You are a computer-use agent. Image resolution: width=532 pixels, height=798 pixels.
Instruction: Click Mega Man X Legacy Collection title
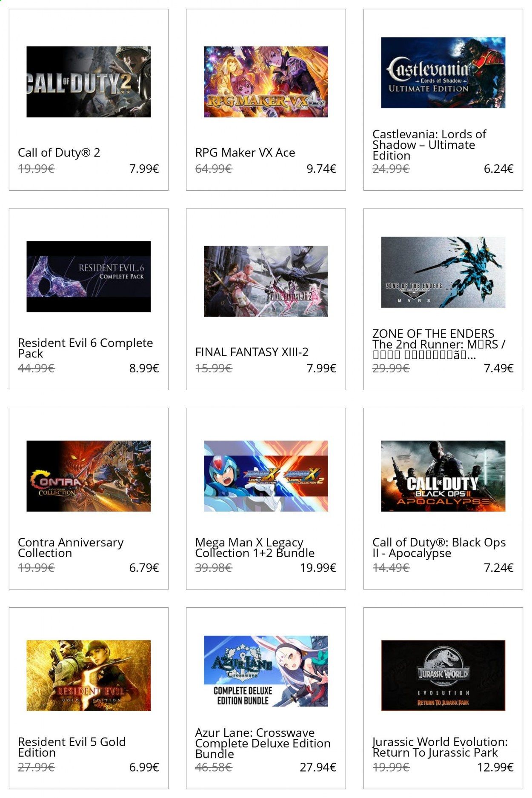255,548
